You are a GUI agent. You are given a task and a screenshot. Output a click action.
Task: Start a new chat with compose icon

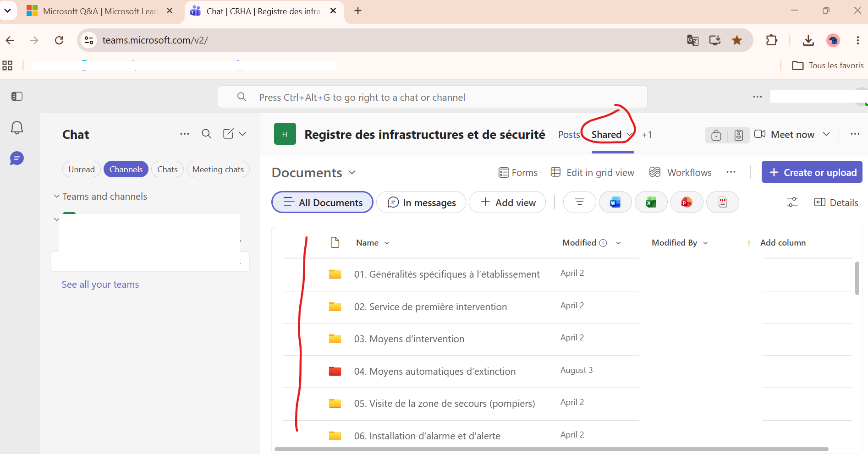point(228,134)
